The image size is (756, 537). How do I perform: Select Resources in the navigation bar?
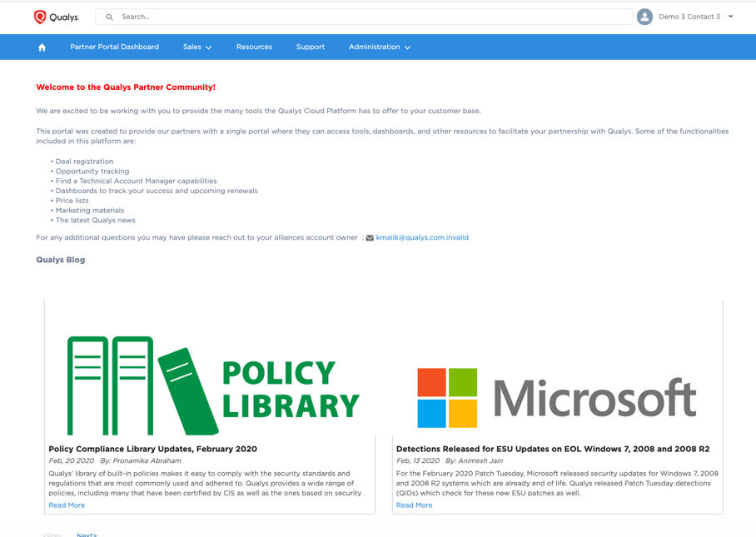coord(254,47)
